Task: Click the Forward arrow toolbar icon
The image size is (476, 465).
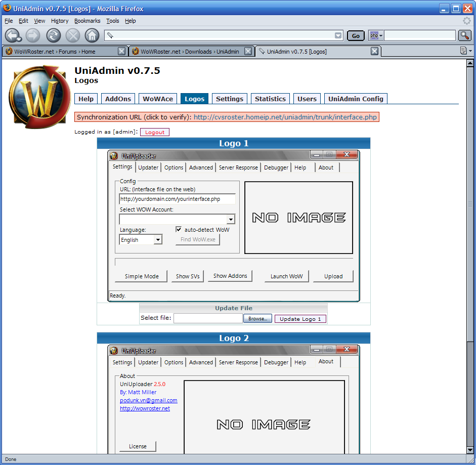Action: (x=33, y=35)
